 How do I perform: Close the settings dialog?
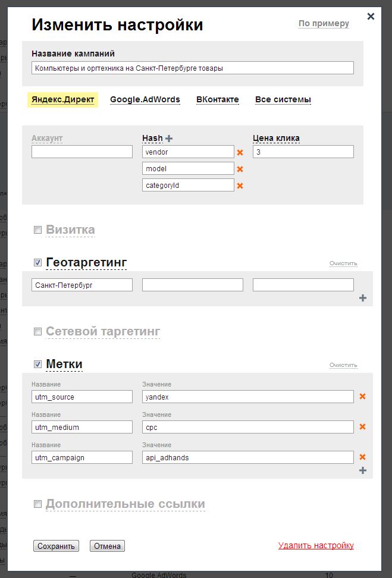tap(371, 17)
